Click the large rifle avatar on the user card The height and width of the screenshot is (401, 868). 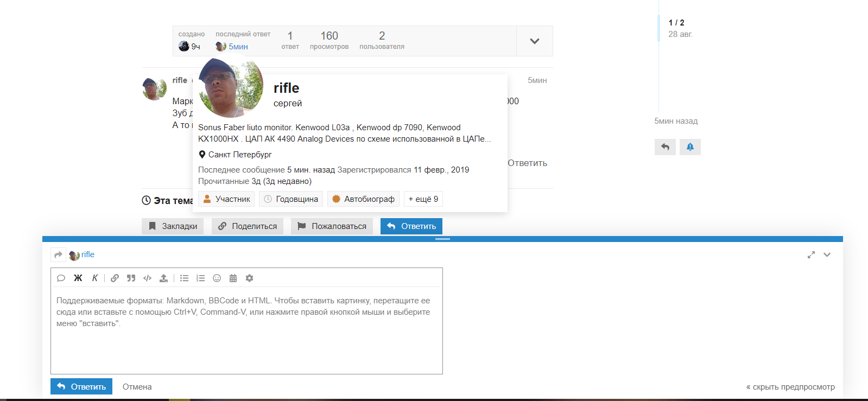(231, 85)
